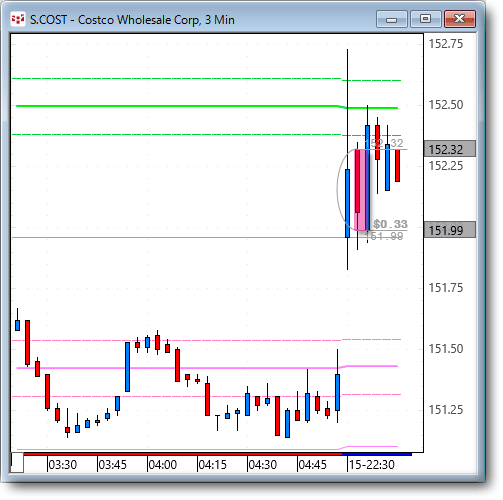
Task: Click the pink shaded measurement rectangle
Action: [362, 190]
